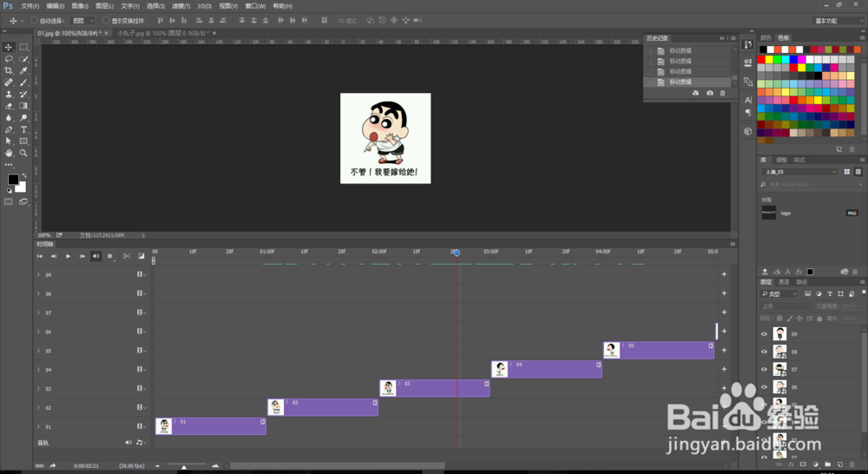Create new snapshot camera icon in History
Viewport: 868px width, 474px height.
pyautogui.click(x=710, y=93)
